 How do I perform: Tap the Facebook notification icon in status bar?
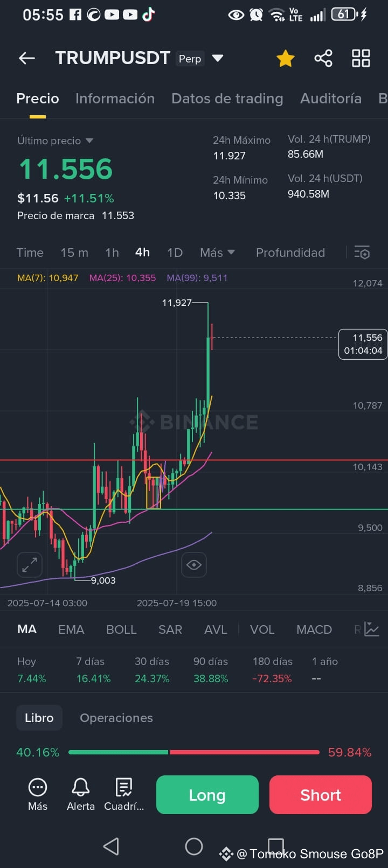pyautogui.click(x=75, y=15)
